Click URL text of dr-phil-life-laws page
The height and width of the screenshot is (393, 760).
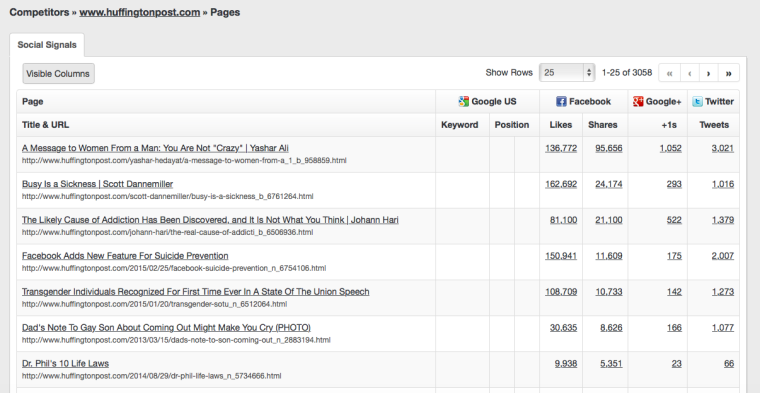pos(151,376)
